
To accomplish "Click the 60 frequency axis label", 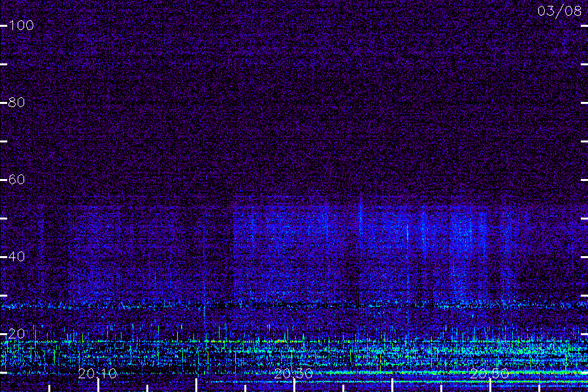I will (16, 179).
